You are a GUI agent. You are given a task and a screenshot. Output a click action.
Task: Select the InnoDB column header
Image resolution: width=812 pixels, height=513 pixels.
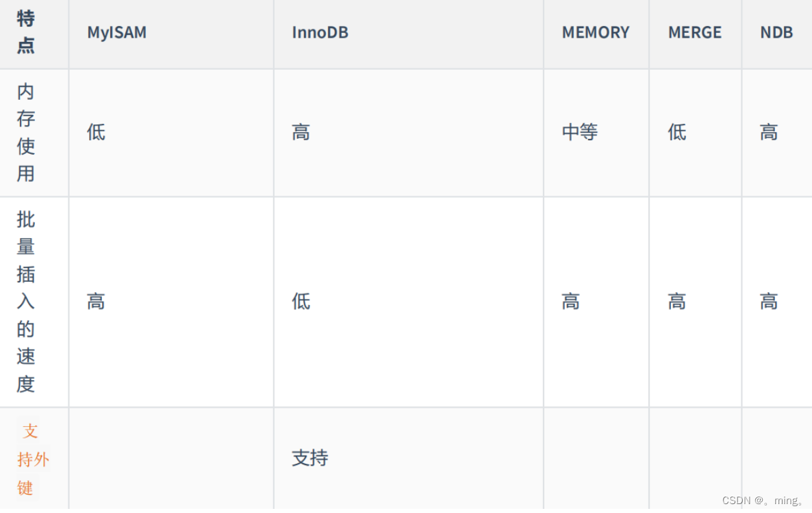point(320,33)
